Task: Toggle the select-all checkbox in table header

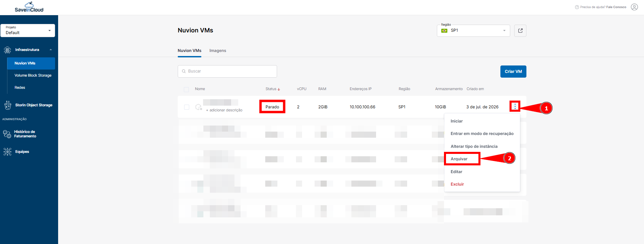Action: coord(186,89)
